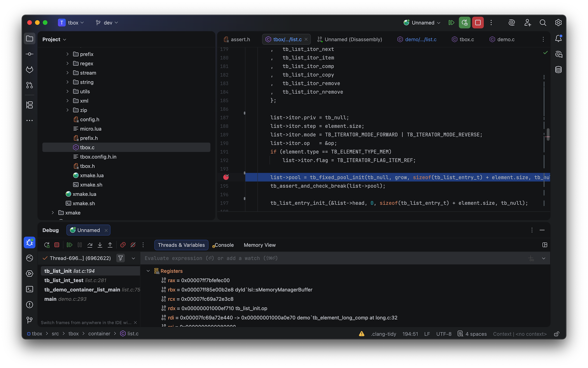Switch to Memory View tab

(259, 245)
